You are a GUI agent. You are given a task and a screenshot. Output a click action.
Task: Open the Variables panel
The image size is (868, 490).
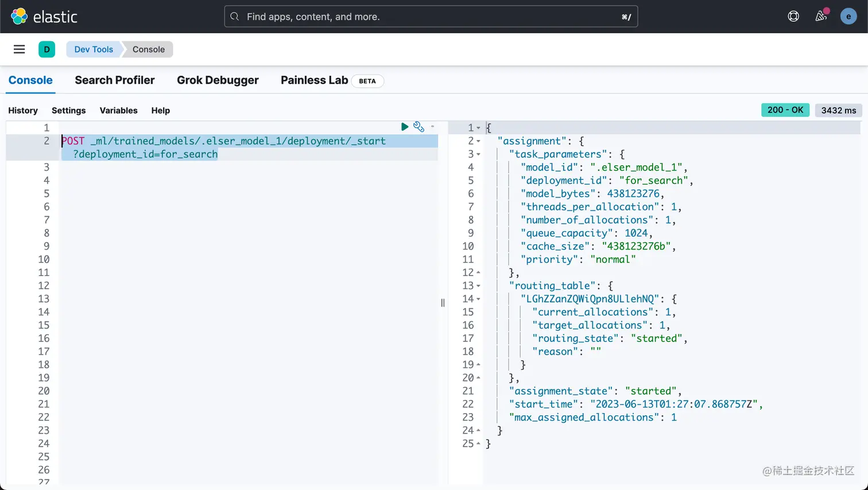pyautogui.click(x=118, y=110)
